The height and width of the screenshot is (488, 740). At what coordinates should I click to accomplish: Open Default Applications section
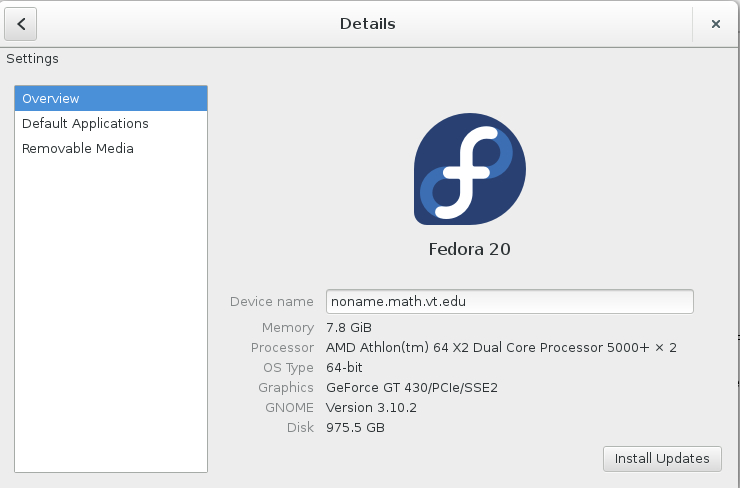[111, 124]
